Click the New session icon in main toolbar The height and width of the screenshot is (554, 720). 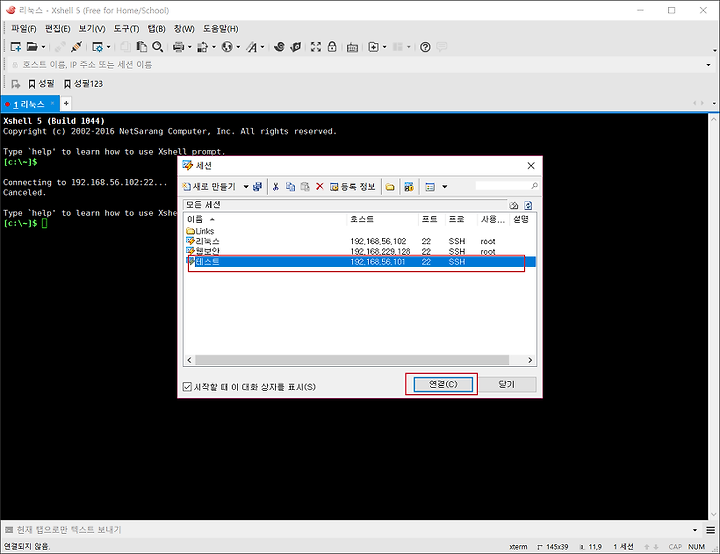[16, 47]
